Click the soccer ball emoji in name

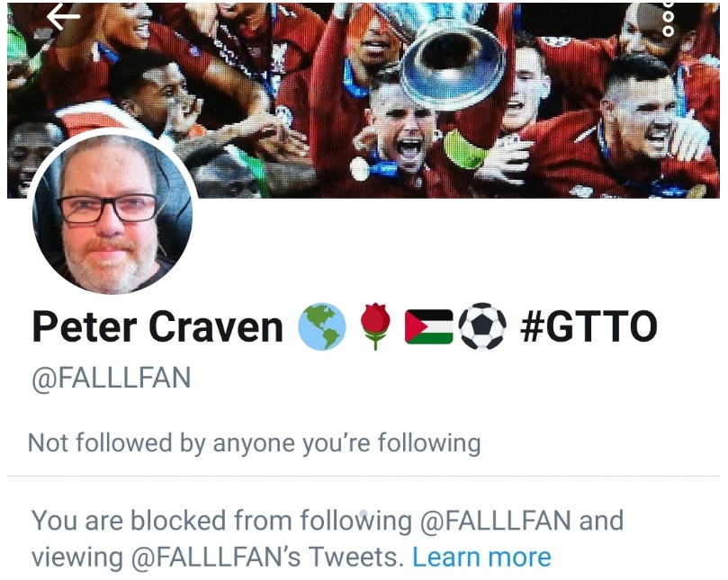click(482, 326)
